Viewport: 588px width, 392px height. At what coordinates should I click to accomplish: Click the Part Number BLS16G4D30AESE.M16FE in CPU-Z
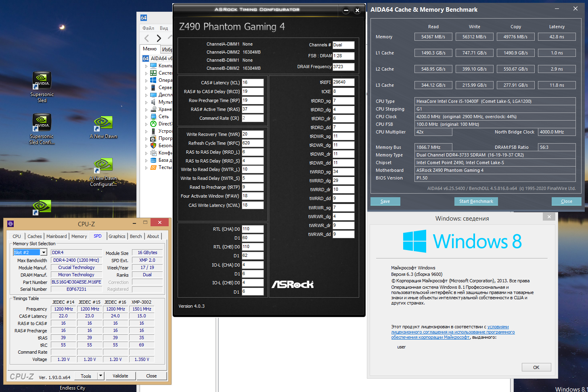coord(76,282)
